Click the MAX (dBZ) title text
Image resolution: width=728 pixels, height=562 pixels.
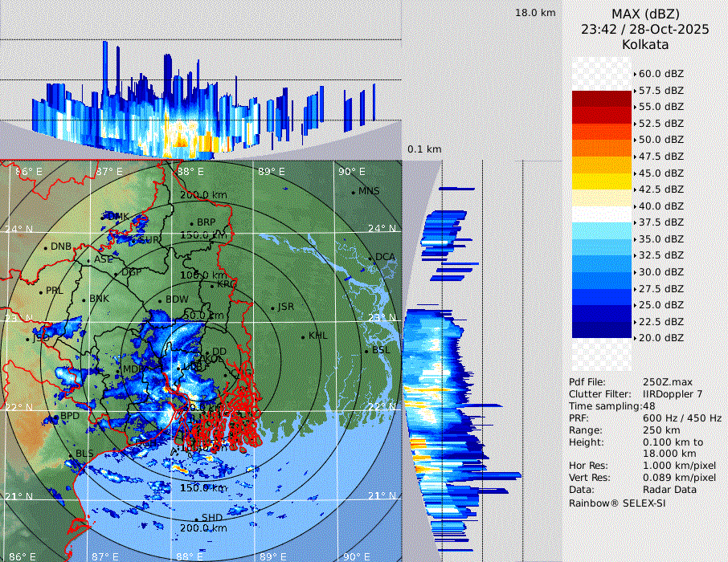(x=645, y=14)
